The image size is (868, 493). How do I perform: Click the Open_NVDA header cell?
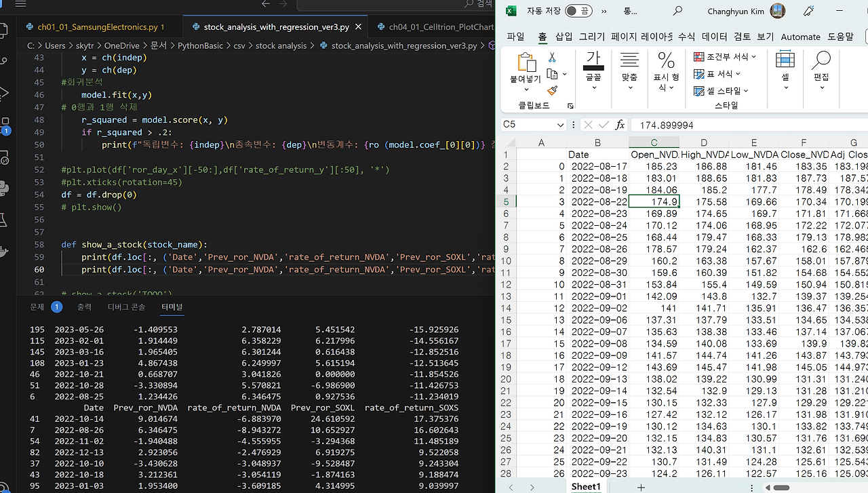654,155
